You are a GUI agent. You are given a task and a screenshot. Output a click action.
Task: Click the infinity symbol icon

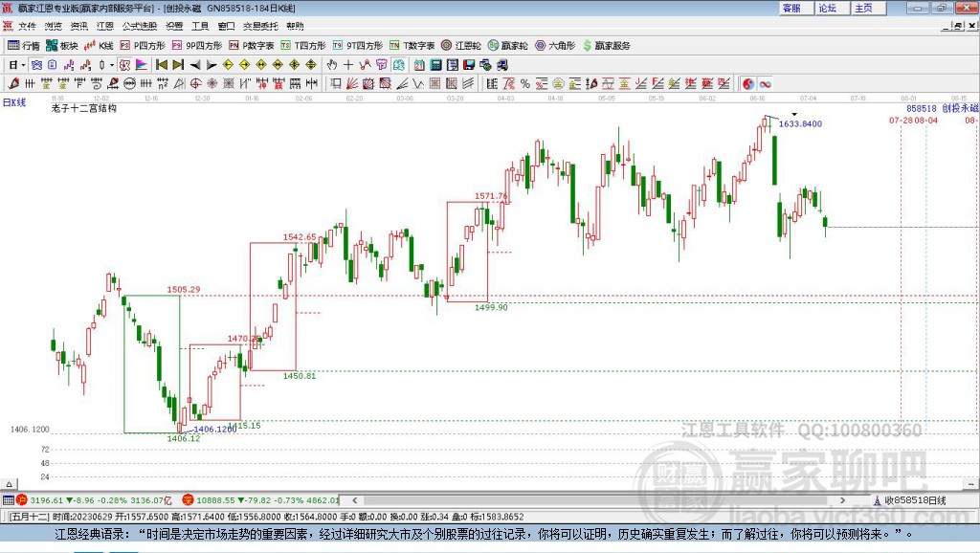click(765, 84)
